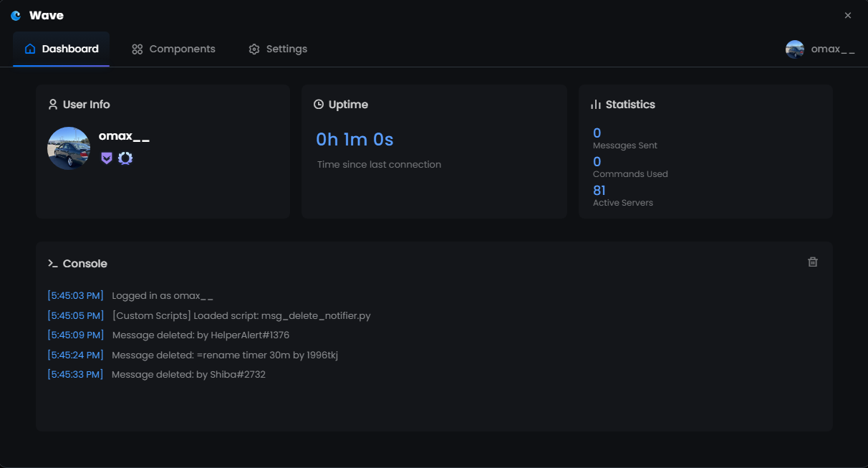This screenshot has width=868, height=468.
Task: Switch to the Components tab
Action: [173, 49]
